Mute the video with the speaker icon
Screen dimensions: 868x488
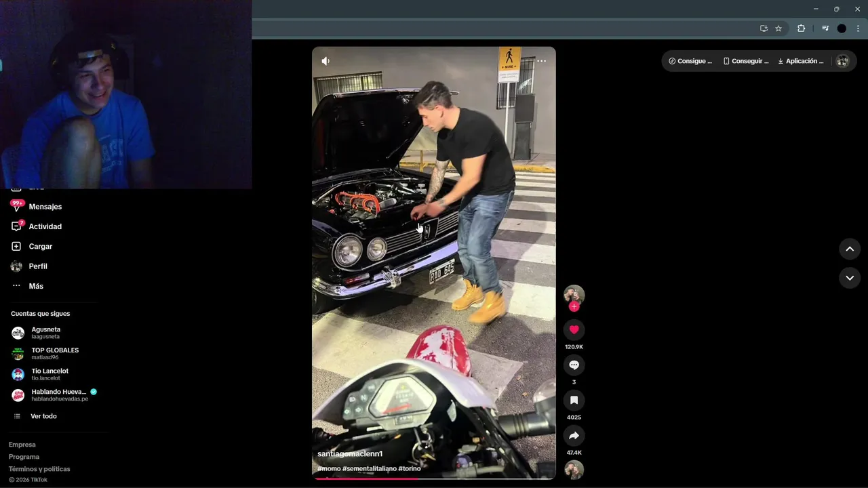[x=325, y=61]
